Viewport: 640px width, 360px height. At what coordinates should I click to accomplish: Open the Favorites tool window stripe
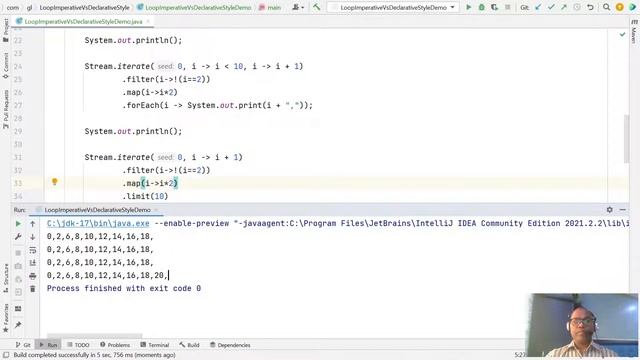(x=6, y=318)
